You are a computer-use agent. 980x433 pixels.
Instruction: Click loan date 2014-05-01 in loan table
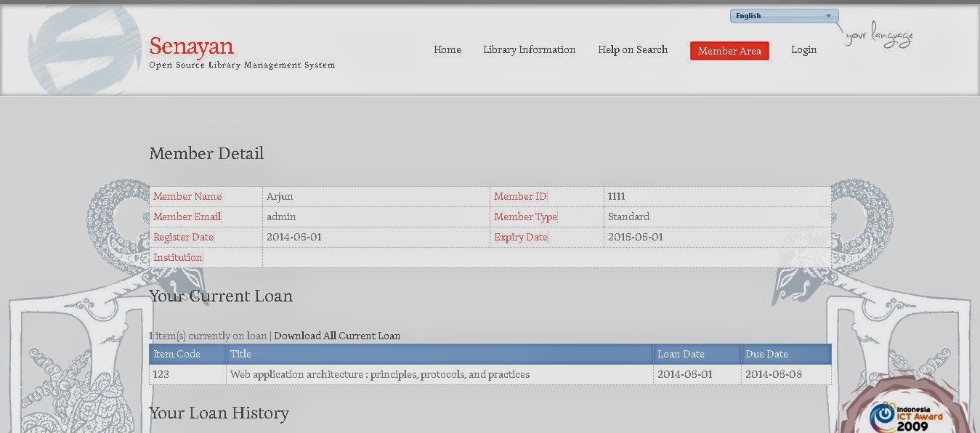coord(685,375)
